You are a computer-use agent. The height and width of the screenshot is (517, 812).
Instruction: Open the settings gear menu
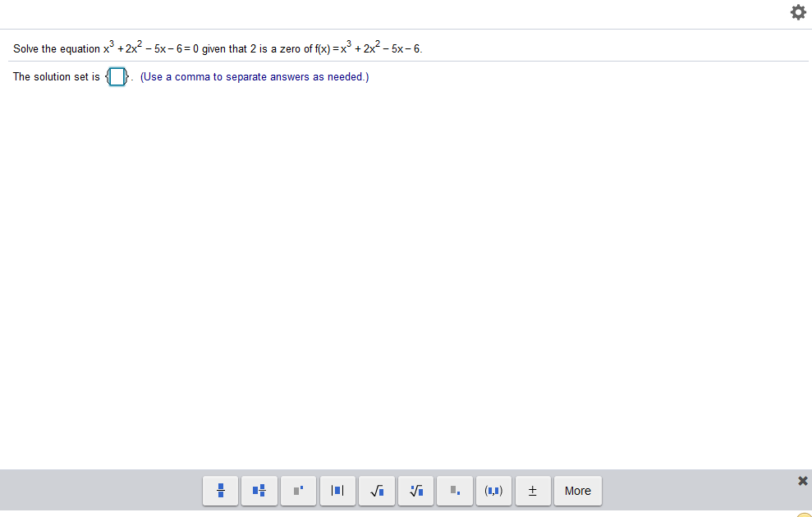(x=797, y=12)
